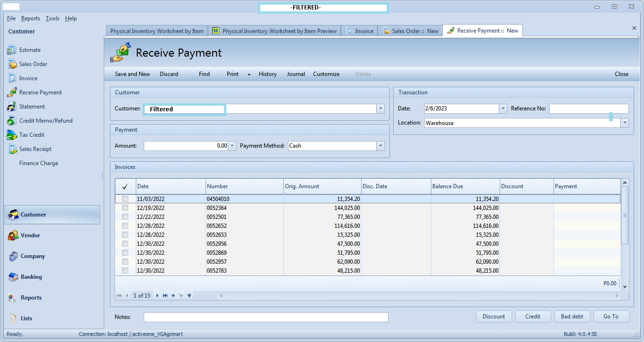The width and height of the screenshot is (644, 342).
Task: Click the scroll-down arrow of invoices grid
Action: (x=625, y=287)
